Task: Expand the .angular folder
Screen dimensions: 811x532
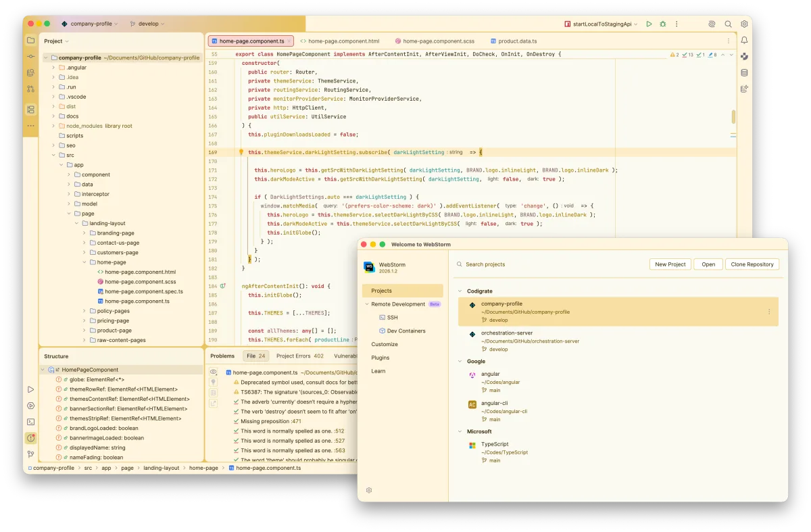Action: coord(53,68)
